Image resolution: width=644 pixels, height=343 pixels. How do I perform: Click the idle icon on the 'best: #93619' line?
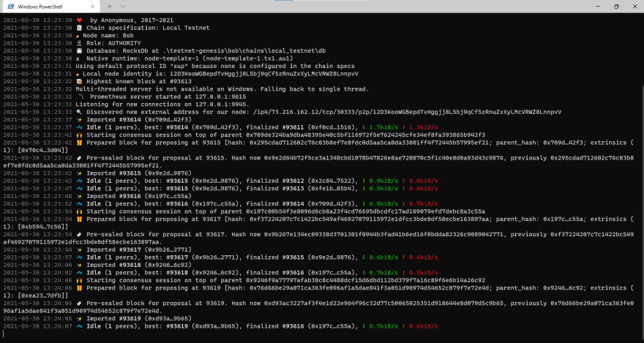pos(79,327)
